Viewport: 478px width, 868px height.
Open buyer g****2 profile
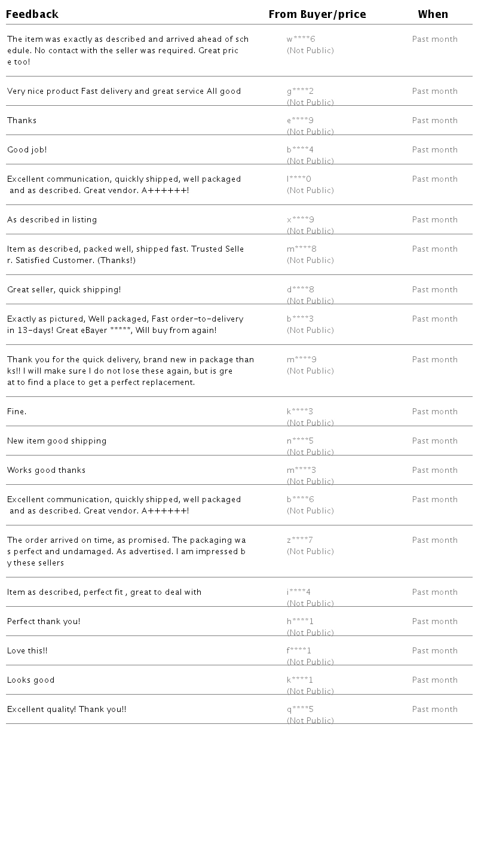tap(300, 91)
